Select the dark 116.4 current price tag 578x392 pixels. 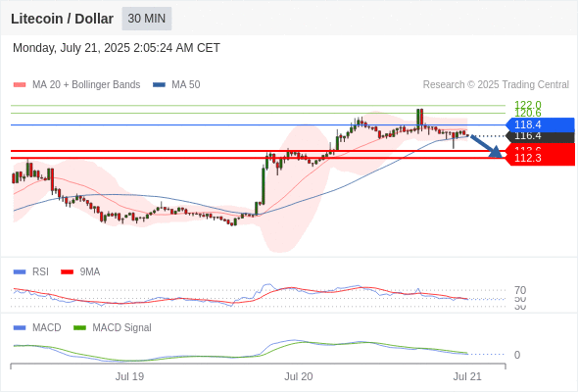click(540, 136)
